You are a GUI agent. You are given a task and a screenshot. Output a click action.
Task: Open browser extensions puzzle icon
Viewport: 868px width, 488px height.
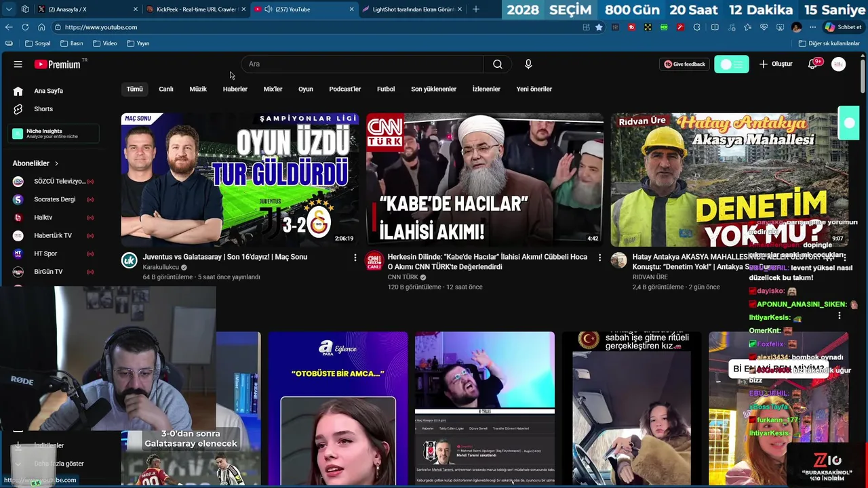[698, 27]
